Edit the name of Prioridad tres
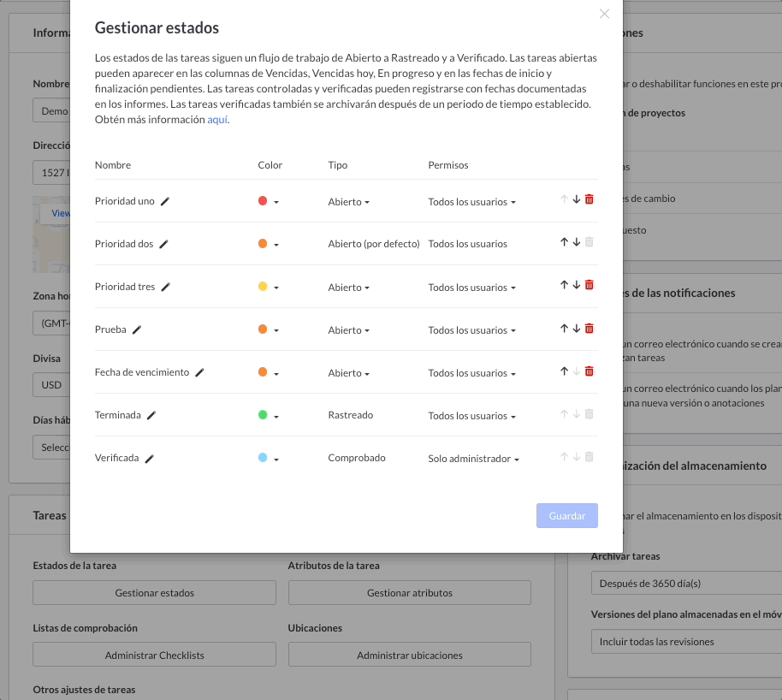This screenshot has height=700, width=782. (x=166, y=287)
